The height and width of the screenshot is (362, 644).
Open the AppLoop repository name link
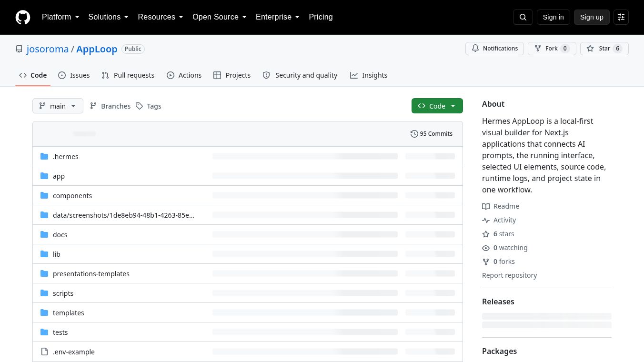click(97, 49)
